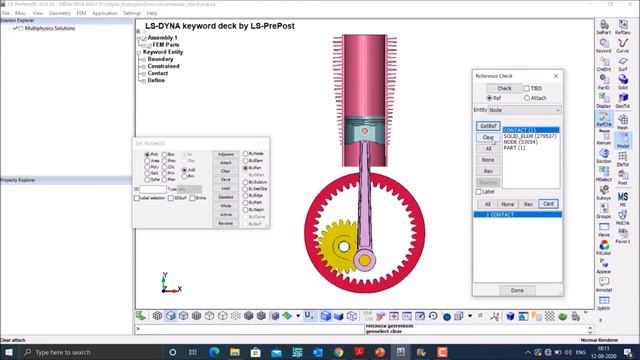640x360 pixels.
Task: Open the Views tool
Action: tap(604, 229)
